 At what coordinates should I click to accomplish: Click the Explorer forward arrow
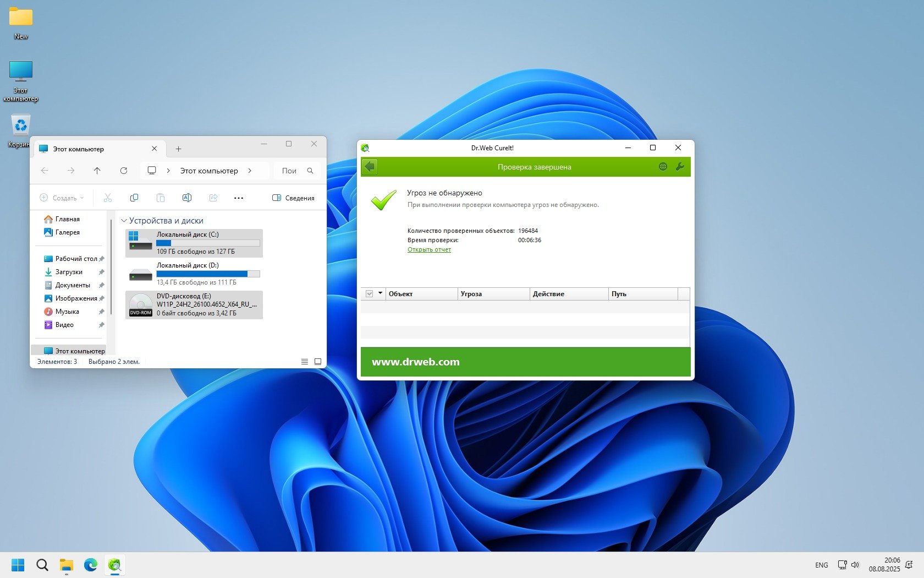pos(71,171)
